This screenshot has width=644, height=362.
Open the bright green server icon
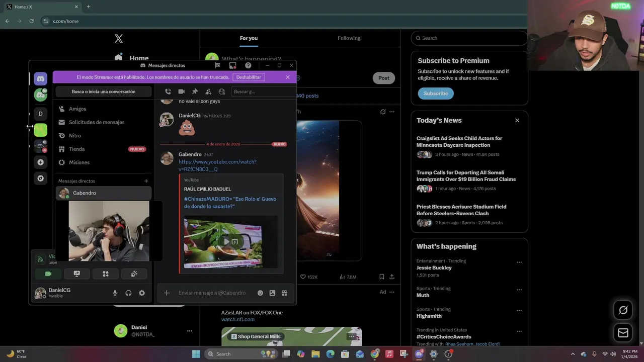pos(41,130)
